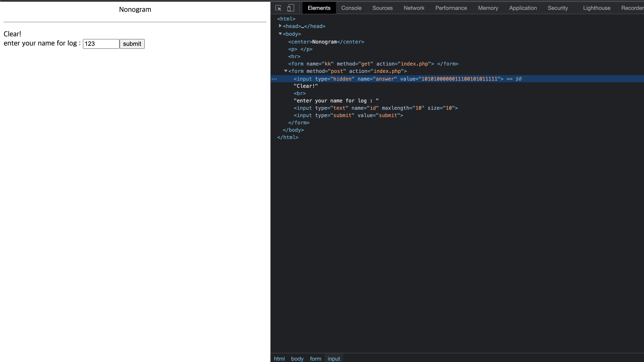Click the name input field containing 123
This screenshot has height=362, width=644.
[x=101, y=44]
